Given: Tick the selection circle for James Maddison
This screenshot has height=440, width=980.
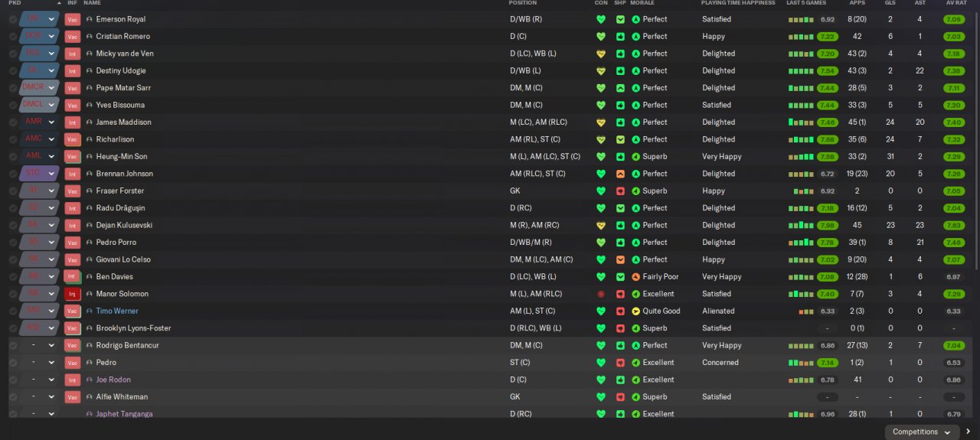Looking at the screenshot, I should coord(13,122).
